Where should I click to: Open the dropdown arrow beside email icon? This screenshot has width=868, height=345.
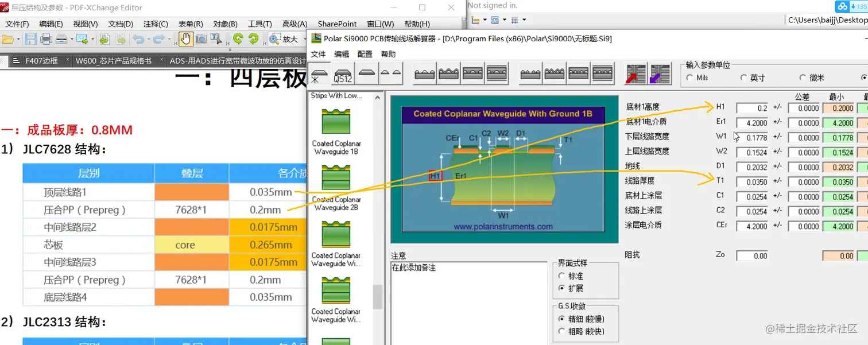pyautogui.click(x=92, y=40)
